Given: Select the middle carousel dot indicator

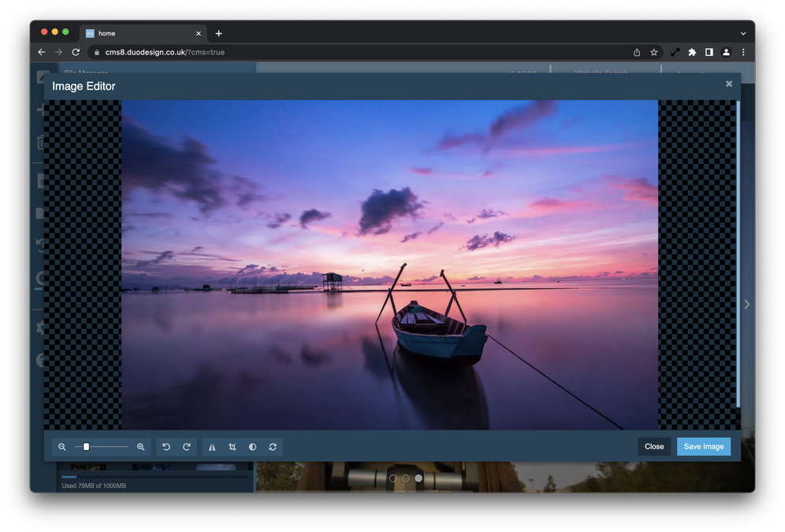Looking at the screenshot, I should coord(406,478).
